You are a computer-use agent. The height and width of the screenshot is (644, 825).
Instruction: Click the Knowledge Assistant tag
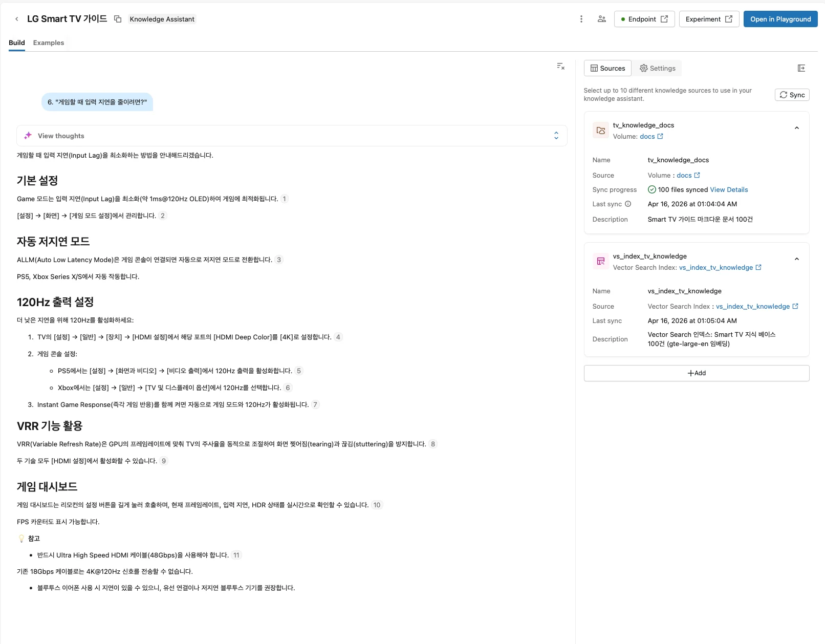(162, 19)
